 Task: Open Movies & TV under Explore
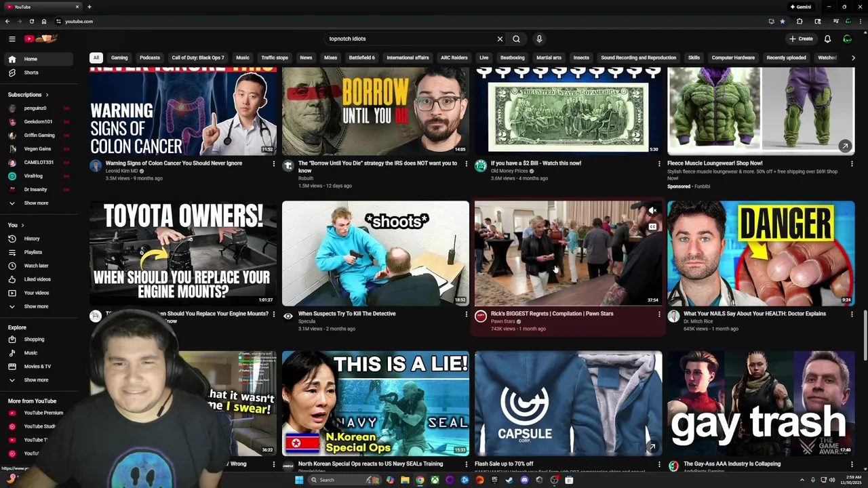click(x=39, y=366)
